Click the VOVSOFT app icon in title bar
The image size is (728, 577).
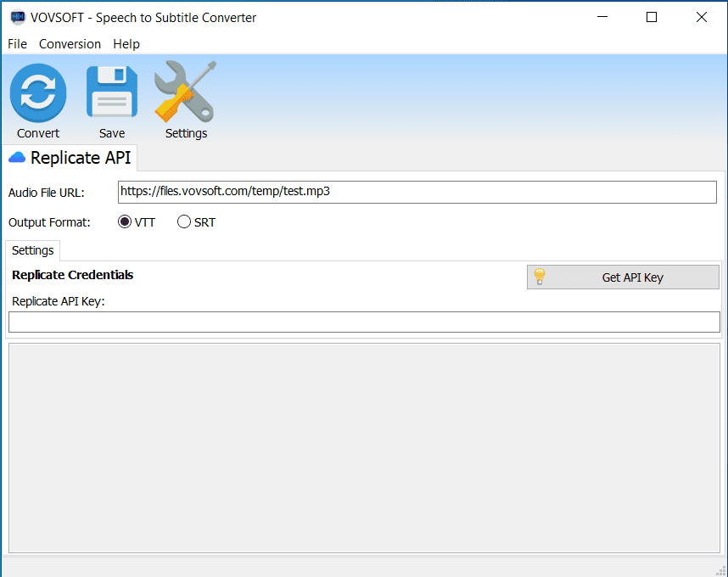18,17
